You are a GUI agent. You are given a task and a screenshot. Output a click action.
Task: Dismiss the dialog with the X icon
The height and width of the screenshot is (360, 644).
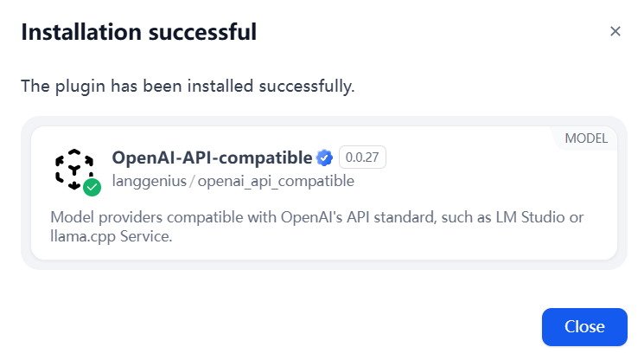click(x=615, y=31)
